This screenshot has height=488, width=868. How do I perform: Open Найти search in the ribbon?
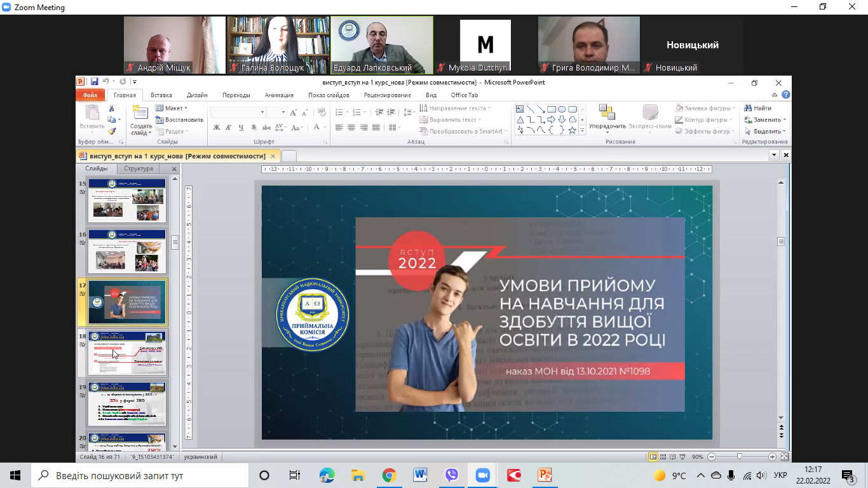pos(757,108)
